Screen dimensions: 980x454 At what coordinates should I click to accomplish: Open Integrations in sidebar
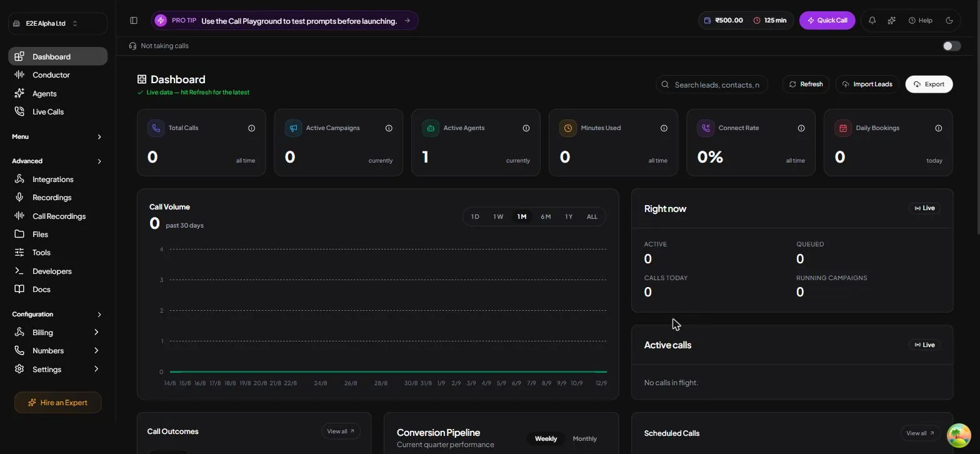[x=57, y=179]
